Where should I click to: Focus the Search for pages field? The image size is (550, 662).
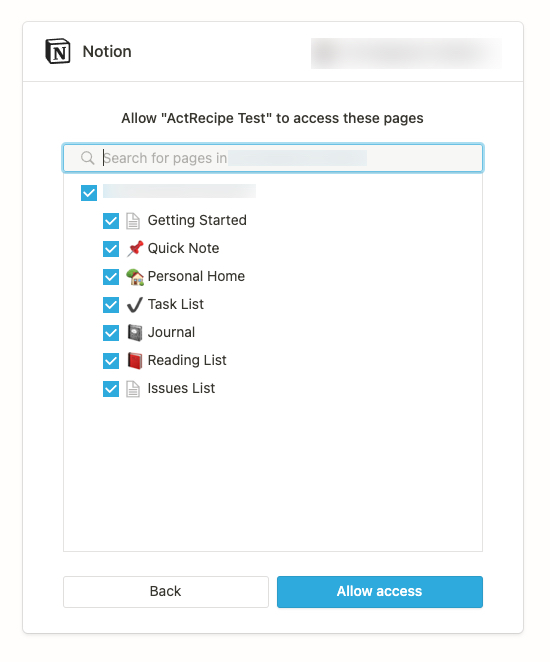pos(273,158)
